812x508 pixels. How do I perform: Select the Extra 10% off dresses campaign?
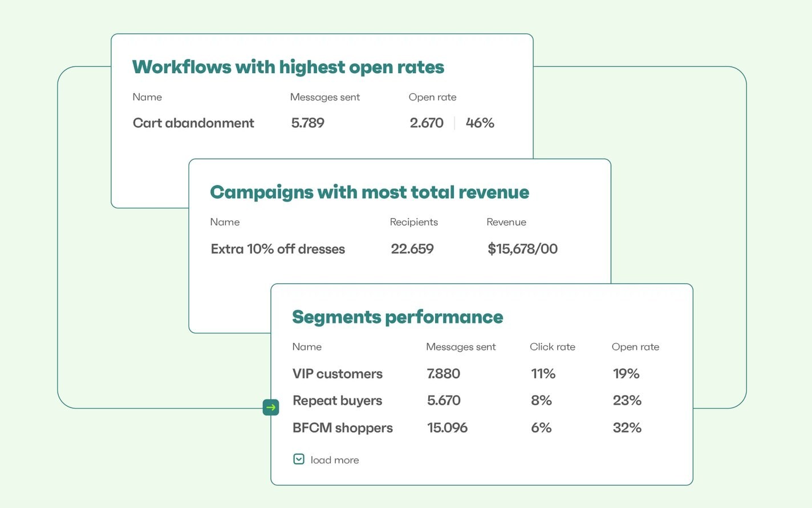(278, 249)
